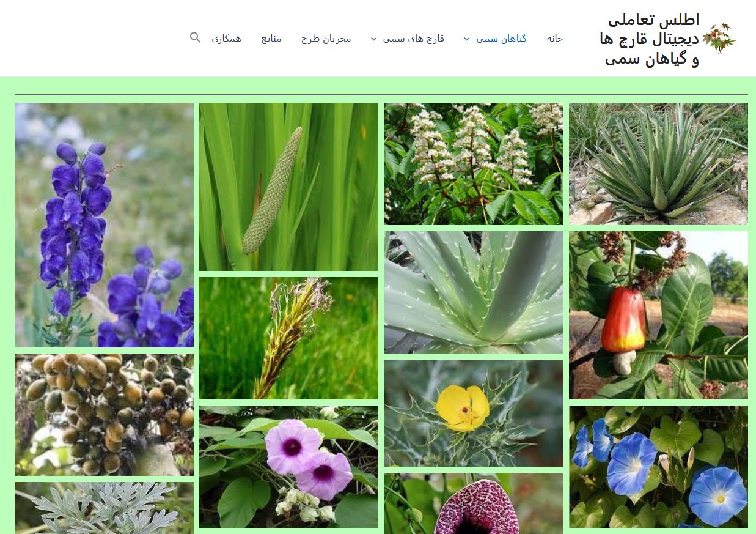The height and width of the screenshot is (534, 756).
Task: Open the pink morning glory flowers thumbnail
Action: [x=288, y=467]
